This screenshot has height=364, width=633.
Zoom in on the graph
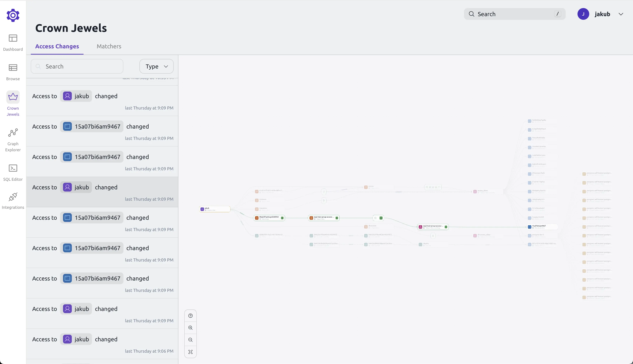coord(190,328)
